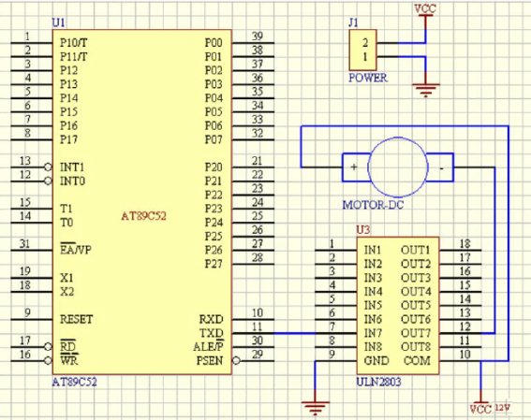Select the U1 designator label
This screenshot has height=420, width=531.
(x=58, y=22)
